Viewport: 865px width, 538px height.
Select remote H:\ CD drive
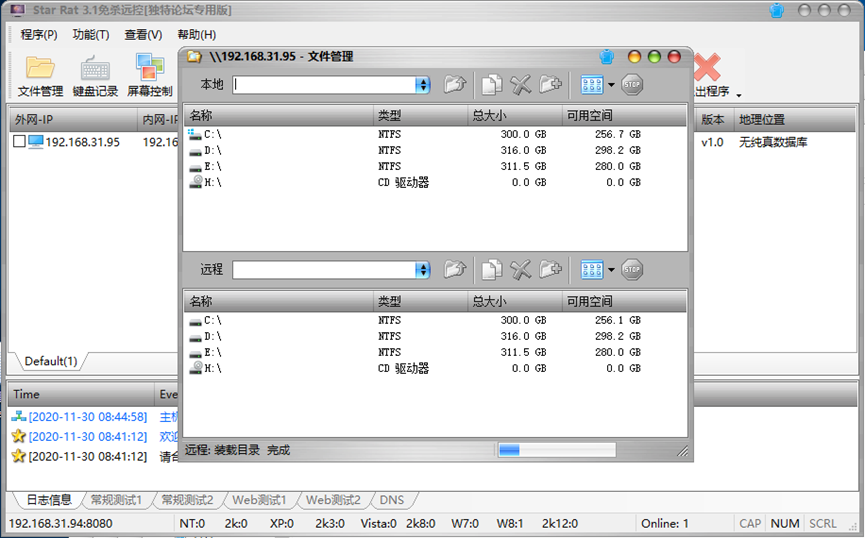[x=435, y=368]
